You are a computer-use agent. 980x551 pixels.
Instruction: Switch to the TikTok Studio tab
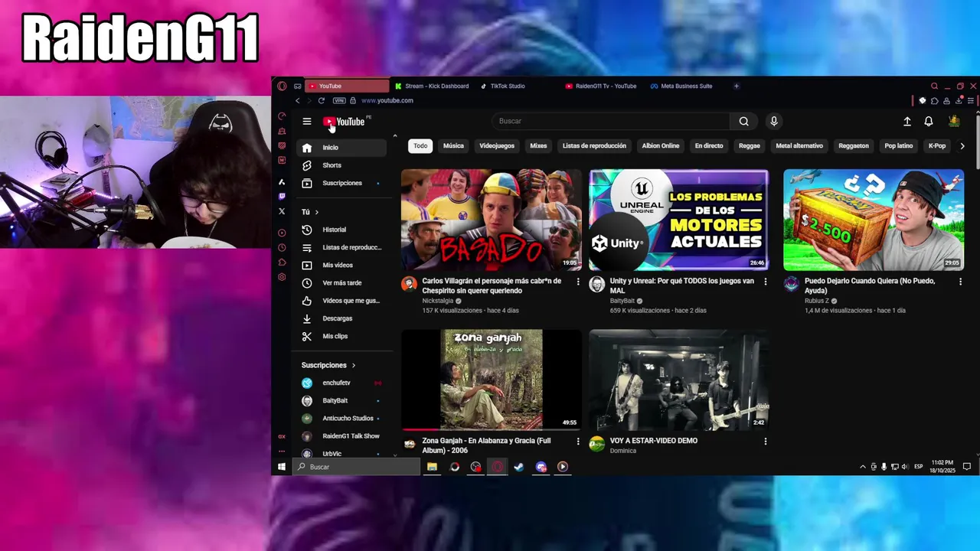pyautogui.click(x=517, y=86)
